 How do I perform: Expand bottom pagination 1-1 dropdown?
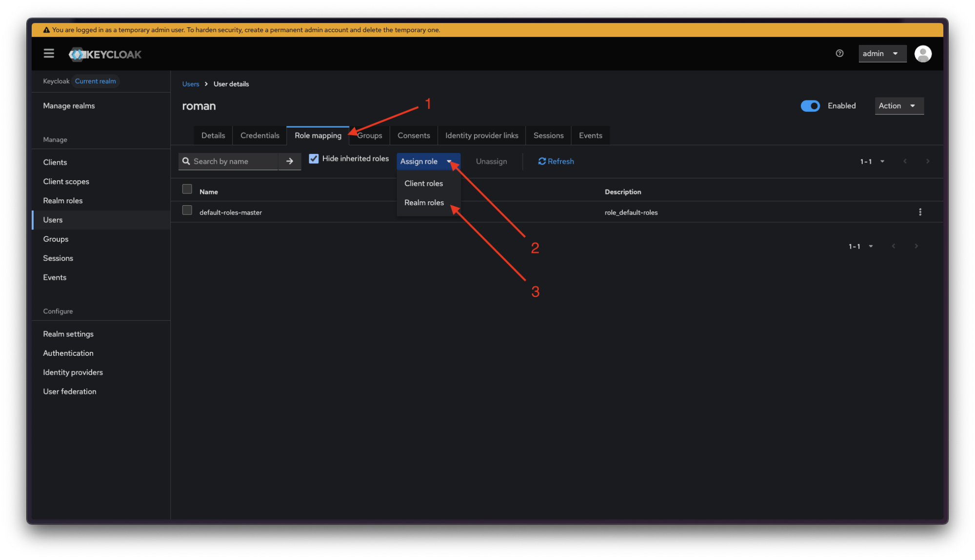(x=860, y=246)
